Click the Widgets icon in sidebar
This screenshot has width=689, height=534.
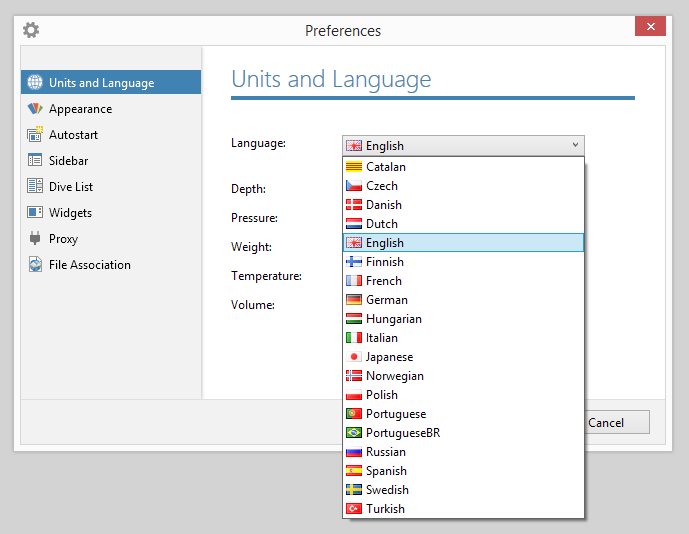35,213
